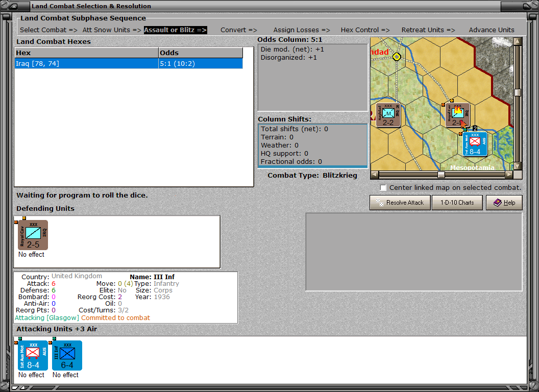539x392 pixels.
Task: Select the Retreat Units subphase
Action: tap(428, 30)
